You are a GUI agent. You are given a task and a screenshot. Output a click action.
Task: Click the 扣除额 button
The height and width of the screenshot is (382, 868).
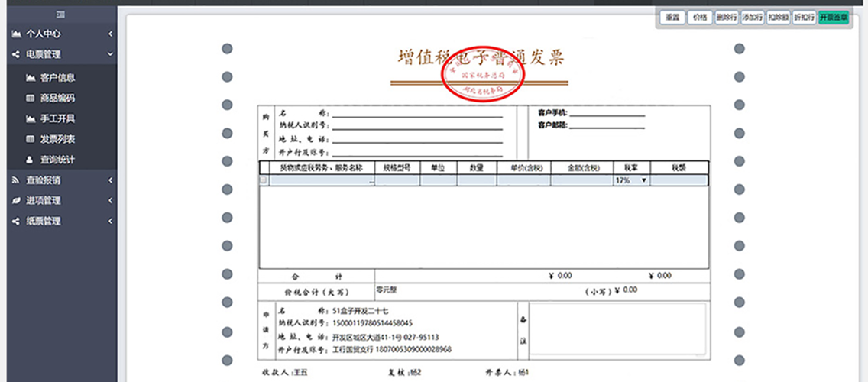pos(778,17)
